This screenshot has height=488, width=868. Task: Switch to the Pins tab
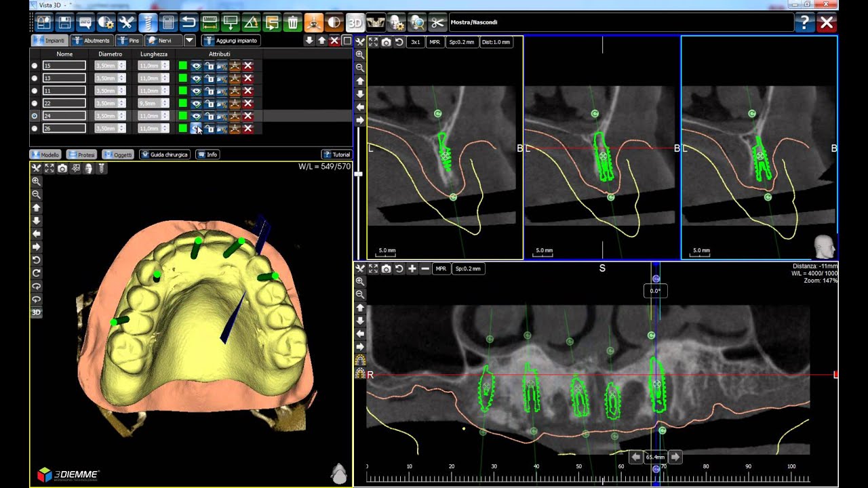pyautogui.click(x=129, y=41)
